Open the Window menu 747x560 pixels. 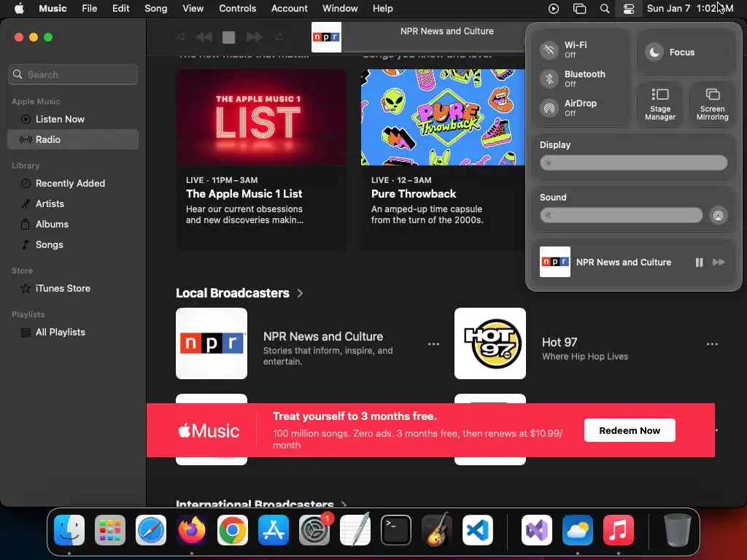pos(340,9)
